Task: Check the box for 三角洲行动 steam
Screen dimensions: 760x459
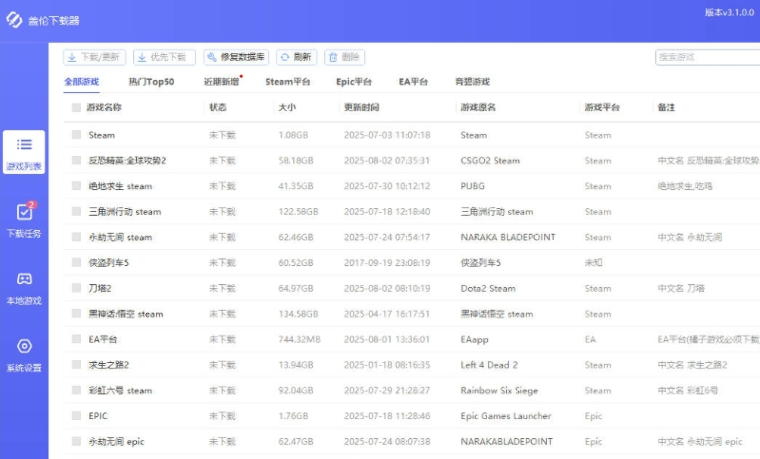Action: coord(76,211)
